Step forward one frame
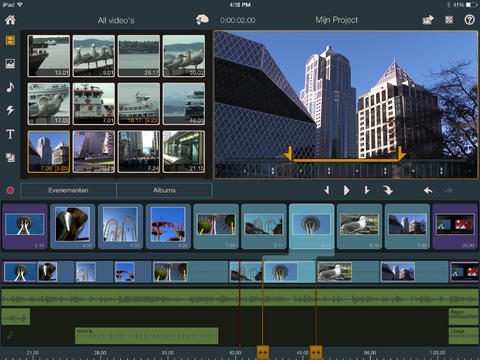 pos(367,190)
